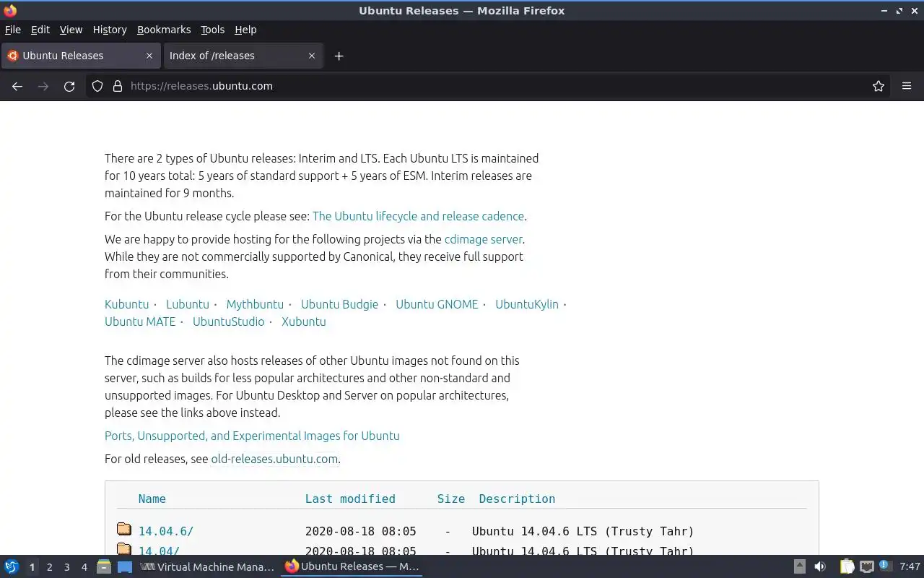
Task: Bookmark this page with the star icon
Action: (x=879, y=86)
